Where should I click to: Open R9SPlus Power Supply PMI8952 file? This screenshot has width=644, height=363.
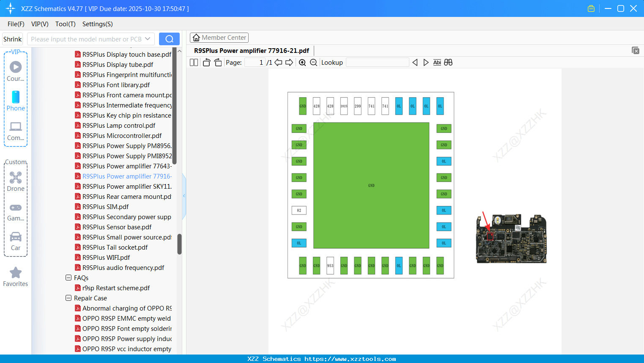pos(123,156)
